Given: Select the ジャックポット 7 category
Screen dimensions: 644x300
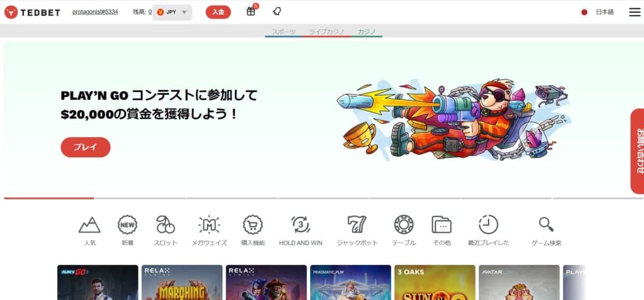Looking at the screenshot, I should tap(357, 231).
